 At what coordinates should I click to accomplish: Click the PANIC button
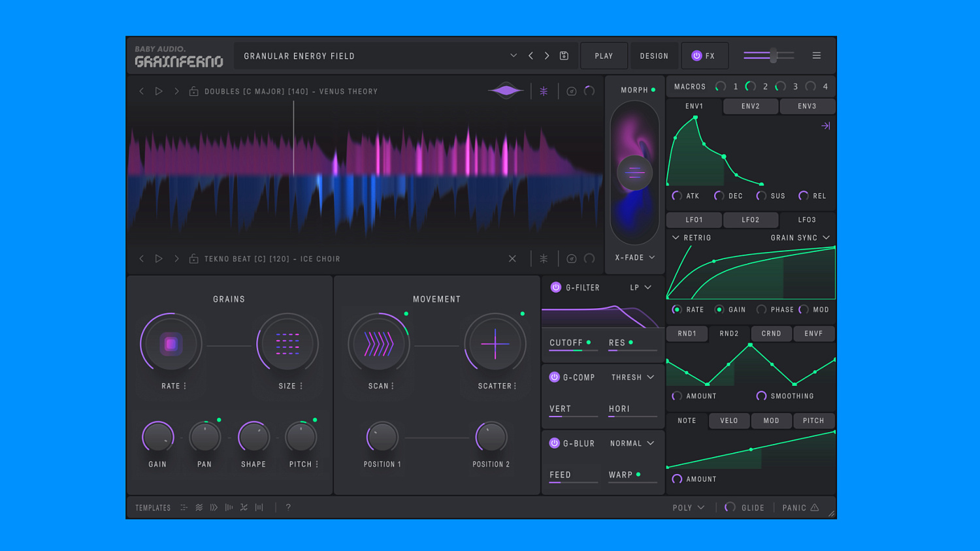[800, 507]
